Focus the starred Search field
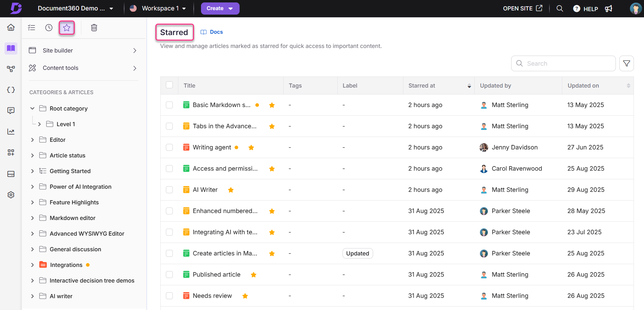Screen dimensions: 644x310 [x=563, y=63]
